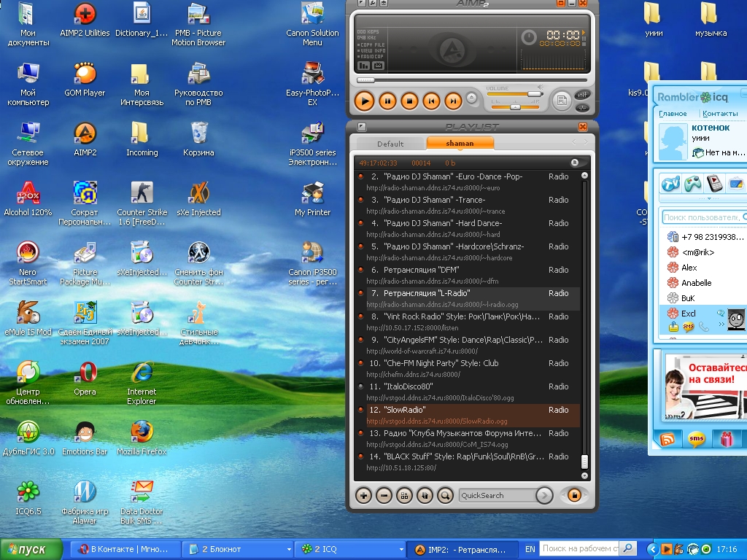This screenshot has height=560, width=747.
Task: Click the playlist search magnifier button
Action: click(446, 496)
